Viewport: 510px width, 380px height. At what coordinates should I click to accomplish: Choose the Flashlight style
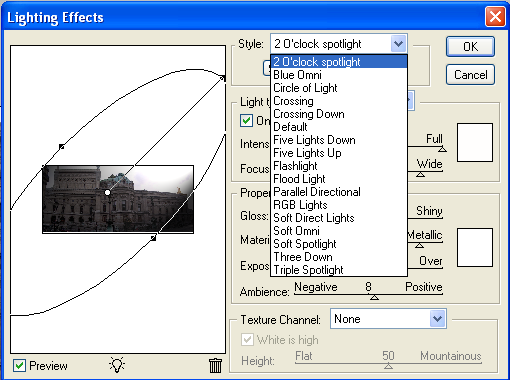(x=339, y=166)
